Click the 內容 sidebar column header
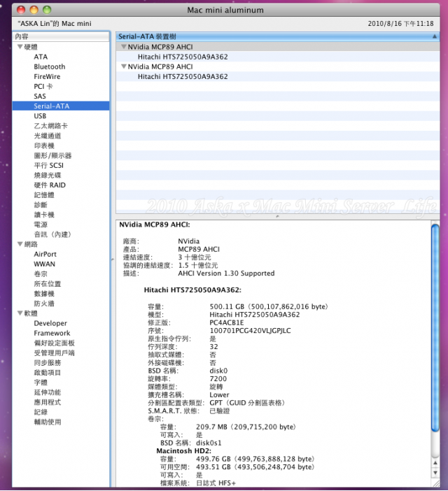The image size is (448, 491). pos(61,36)
